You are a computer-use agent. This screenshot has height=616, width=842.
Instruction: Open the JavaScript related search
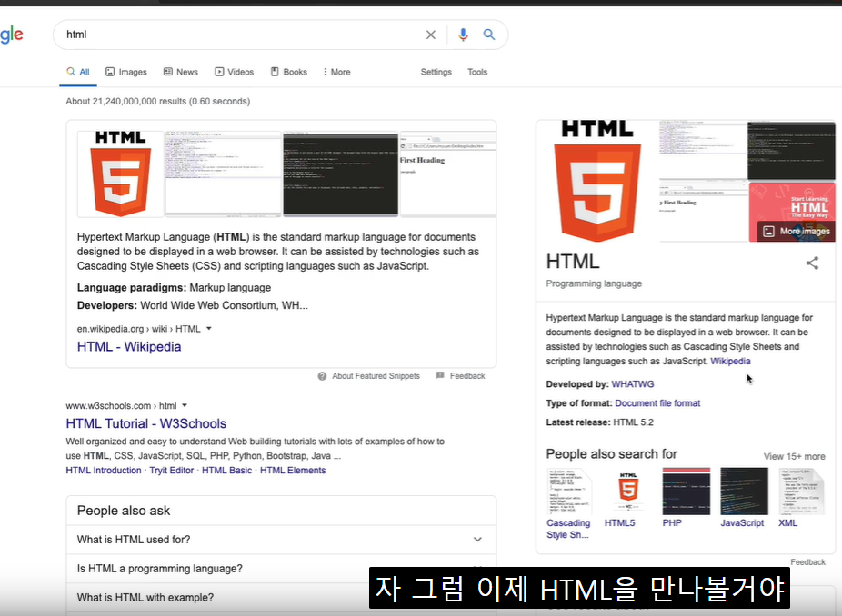[x=744, y=498]
